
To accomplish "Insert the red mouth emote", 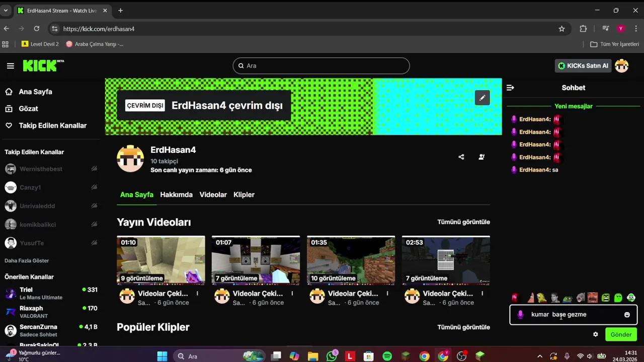I will 514,298.
